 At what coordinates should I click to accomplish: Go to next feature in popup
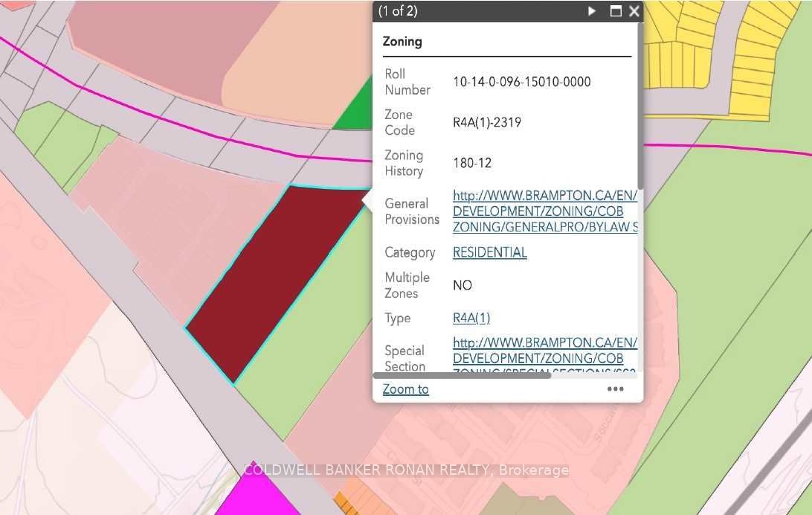[591, 11]
